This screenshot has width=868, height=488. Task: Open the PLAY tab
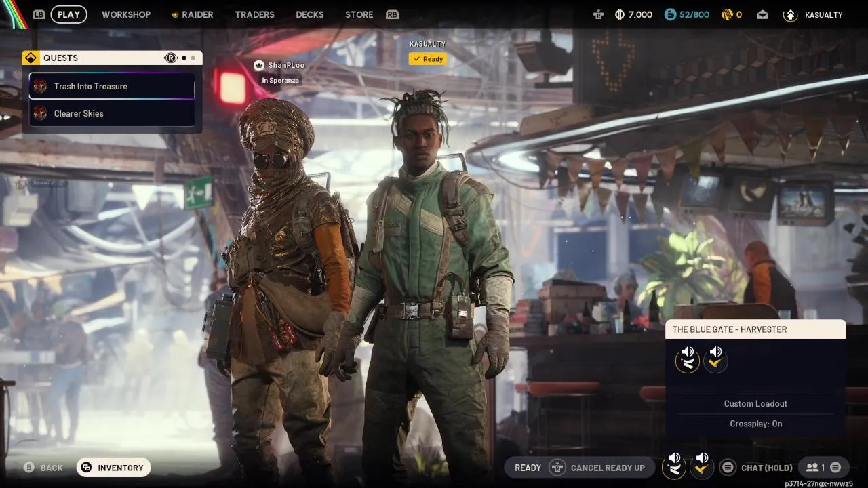(68, 14)
